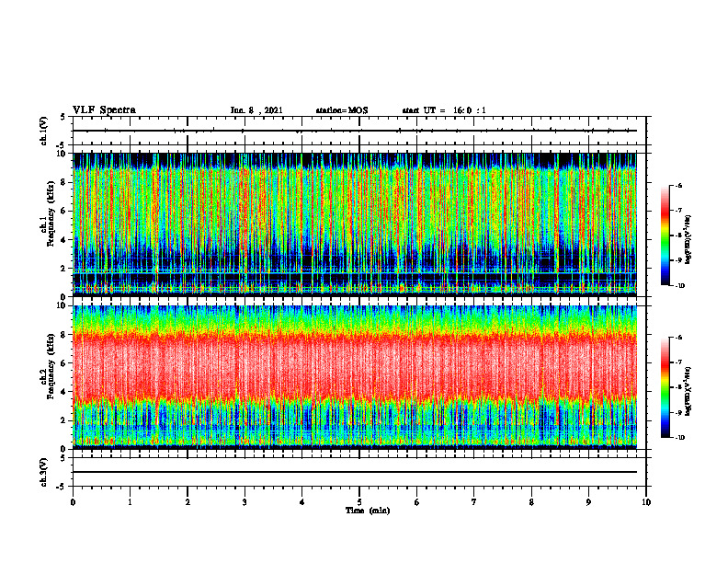Click the ch.2 spectrogram "8" kHz tick label
Image resolution: width=728 pixels, height=563 pixels.
(64, 335)
